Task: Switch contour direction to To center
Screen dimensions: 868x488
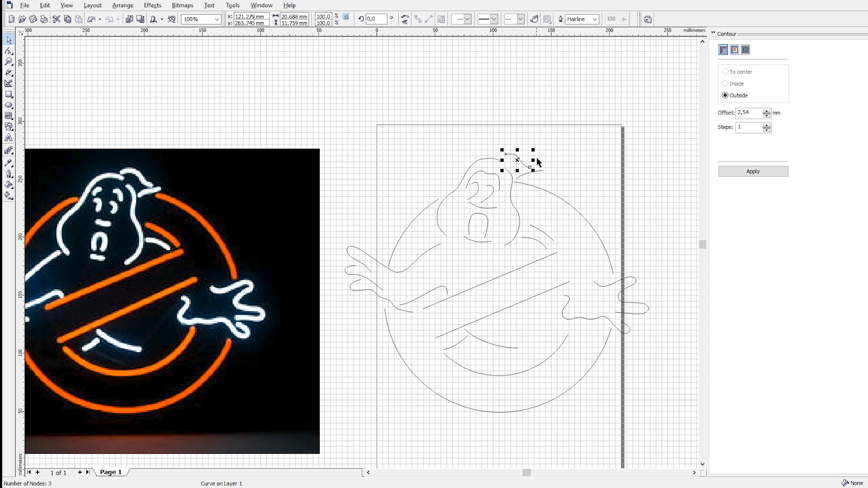Action: point(726,71)
